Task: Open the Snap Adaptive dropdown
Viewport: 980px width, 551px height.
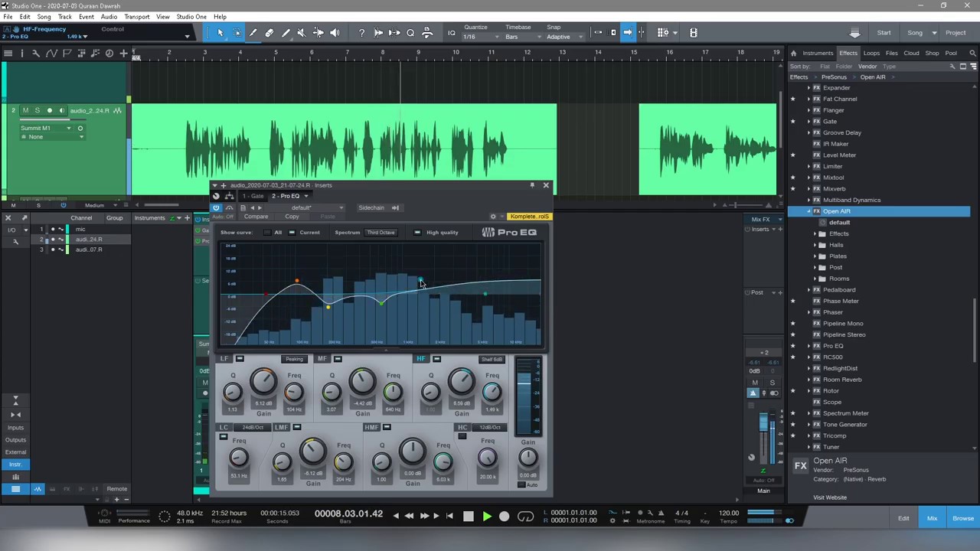Action: pyautogui.click(x=563, y=37)
